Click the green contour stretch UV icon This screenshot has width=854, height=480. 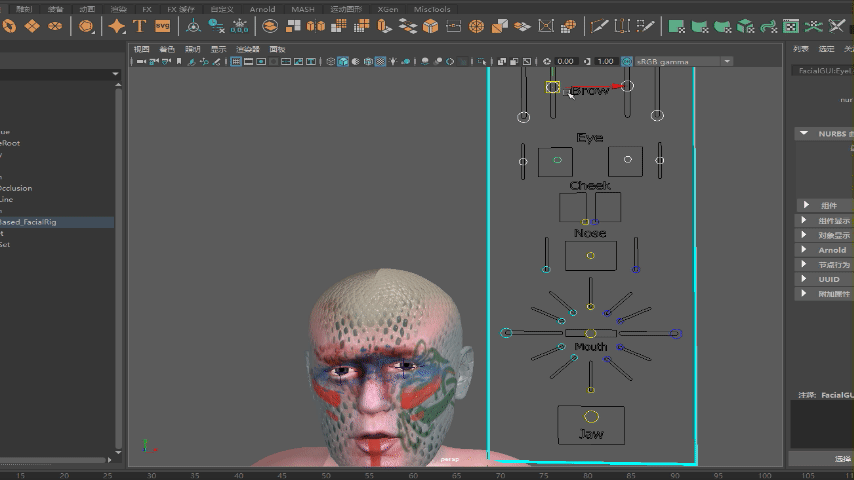coord(768,26)
